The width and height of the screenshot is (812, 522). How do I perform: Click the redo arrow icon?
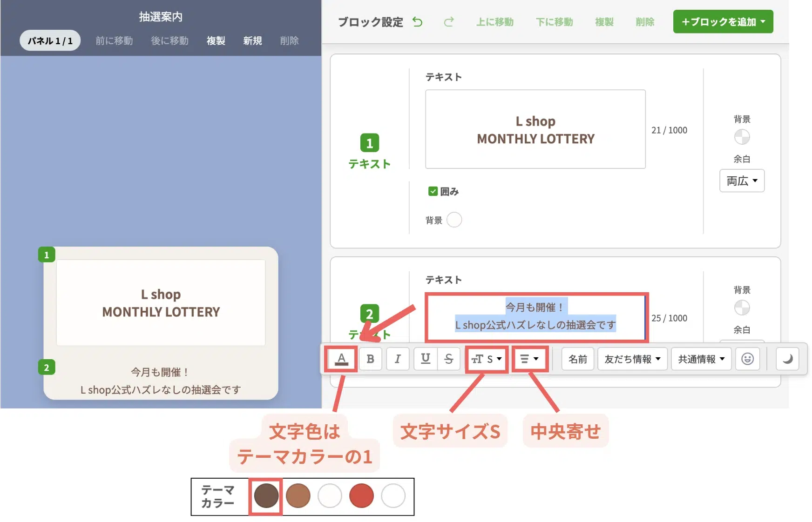[x=449, y=22]
